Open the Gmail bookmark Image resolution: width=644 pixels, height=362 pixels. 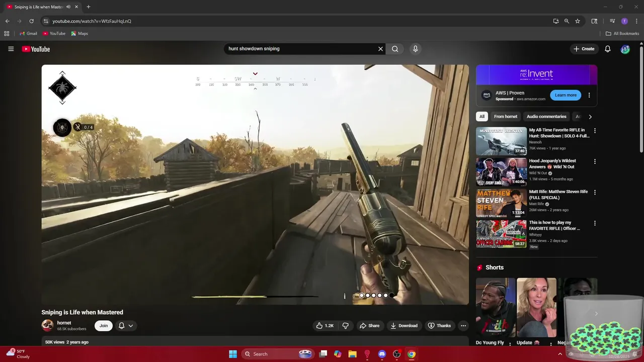click(28, 34)
